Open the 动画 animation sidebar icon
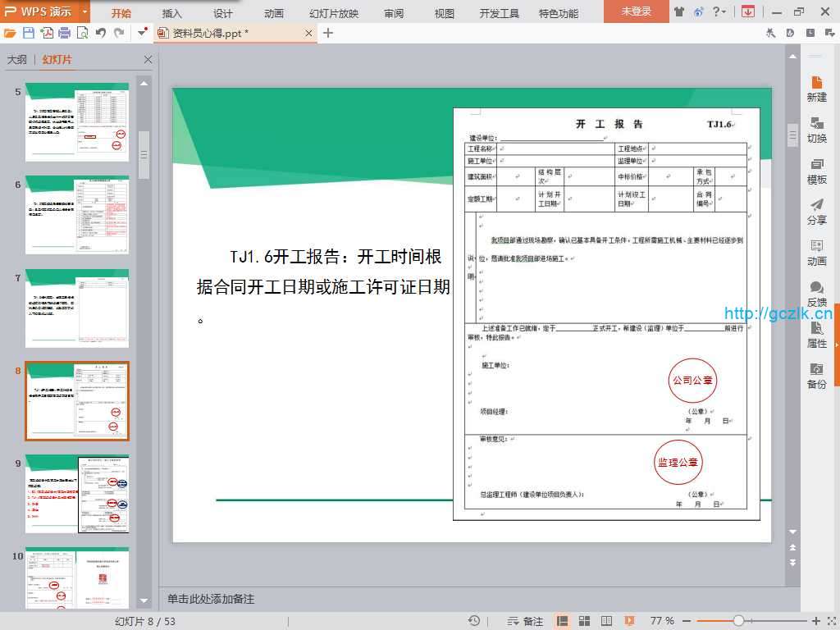Viewport: 840px width, 630px height. [x=816, y=253]
